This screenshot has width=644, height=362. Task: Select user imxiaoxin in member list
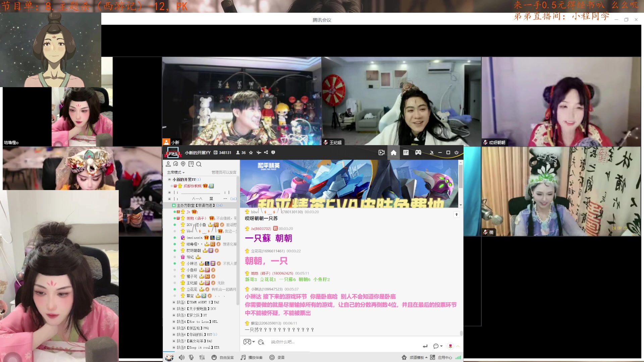click(x=195, y=238)
